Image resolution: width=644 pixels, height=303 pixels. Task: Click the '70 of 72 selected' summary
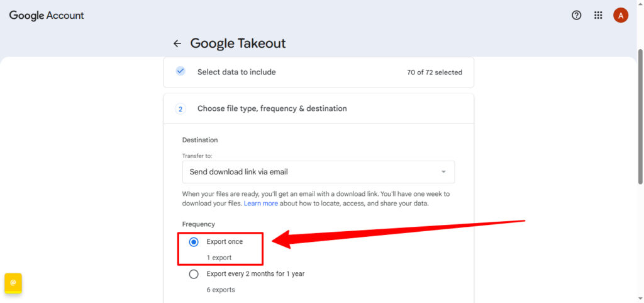(434, 72)
